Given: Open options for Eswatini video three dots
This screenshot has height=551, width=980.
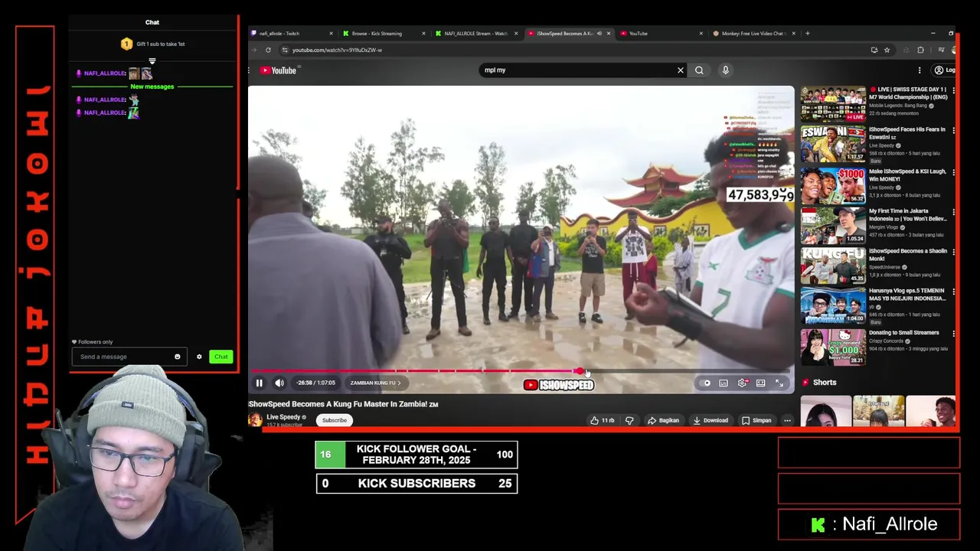Looking at the screenshot, I should pos(953,131).
